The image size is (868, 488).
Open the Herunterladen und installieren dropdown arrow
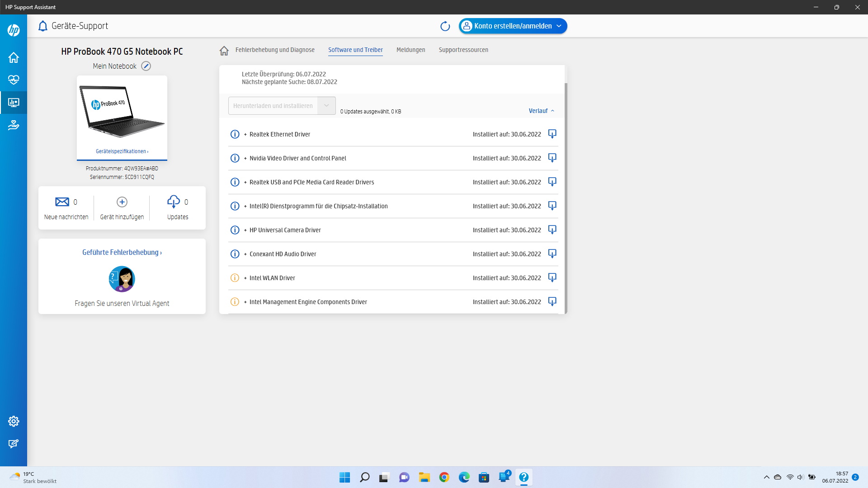click(326, 106)
